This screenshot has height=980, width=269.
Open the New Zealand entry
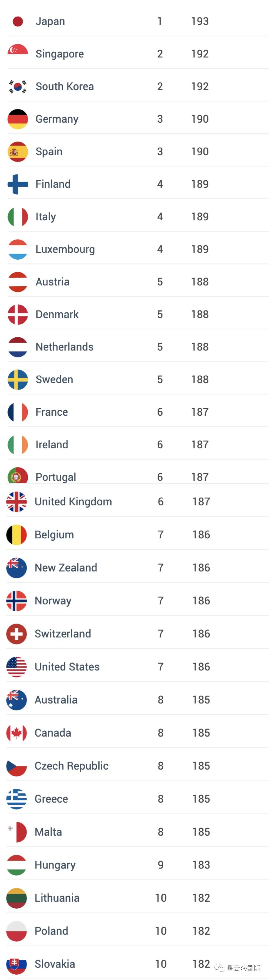66,568
